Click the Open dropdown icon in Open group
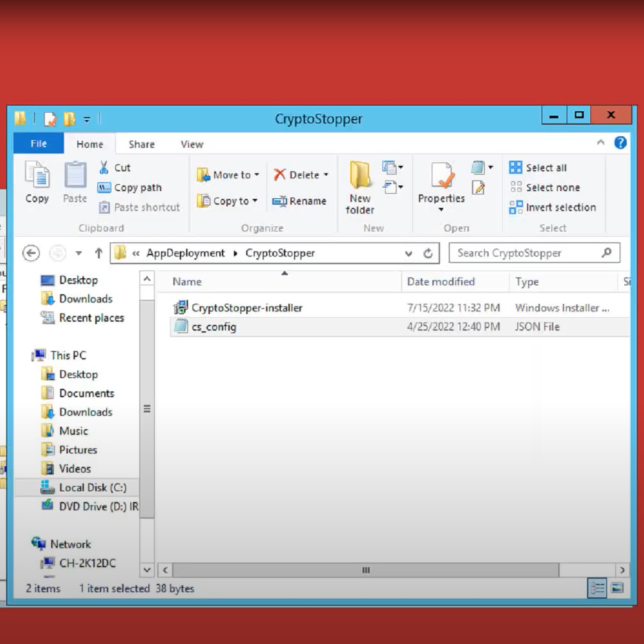The image size is (644, 644). coord(482,168)
